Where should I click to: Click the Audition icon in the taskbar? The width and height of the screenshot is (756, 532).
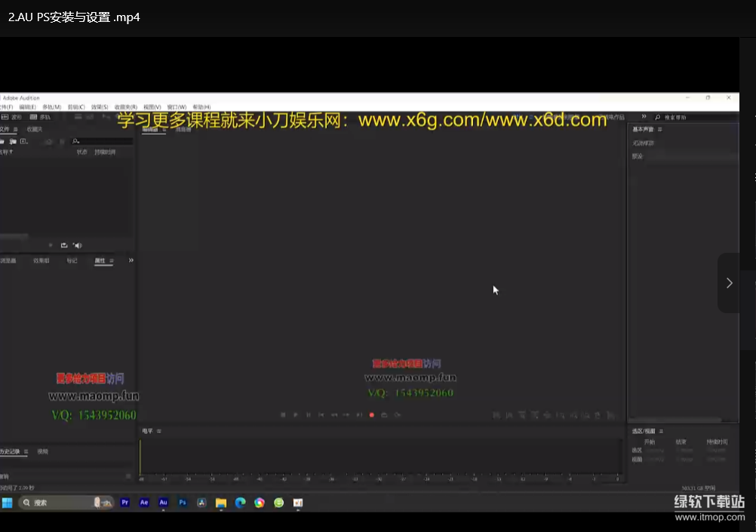[163, 503]
